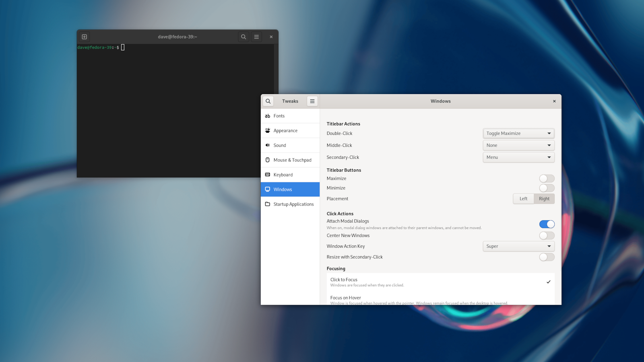This screenshot has height=362, width=644.
Task: Select the Focus on Hover option
Action: pyautogui.click(x=441, y=298)
